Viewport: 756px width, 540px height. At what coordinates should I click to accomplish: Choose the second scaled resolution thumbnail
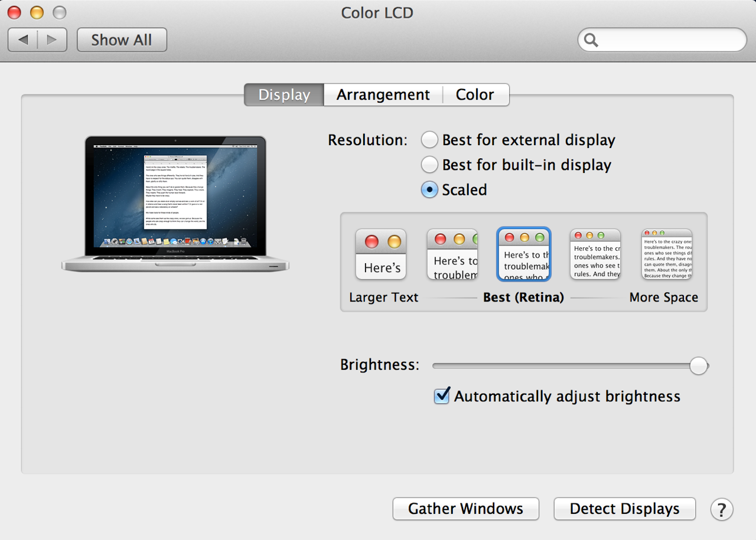(452, 254)
